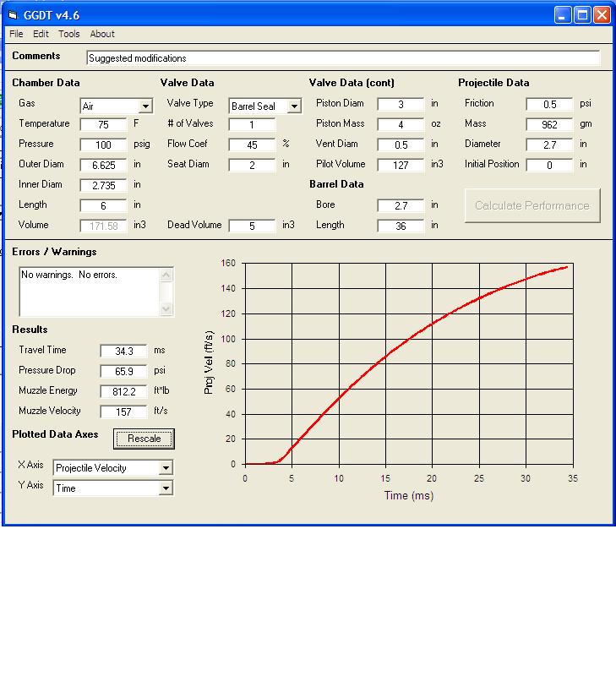
Task: Click the Flow Coef input box
Action: coord(252,144)
